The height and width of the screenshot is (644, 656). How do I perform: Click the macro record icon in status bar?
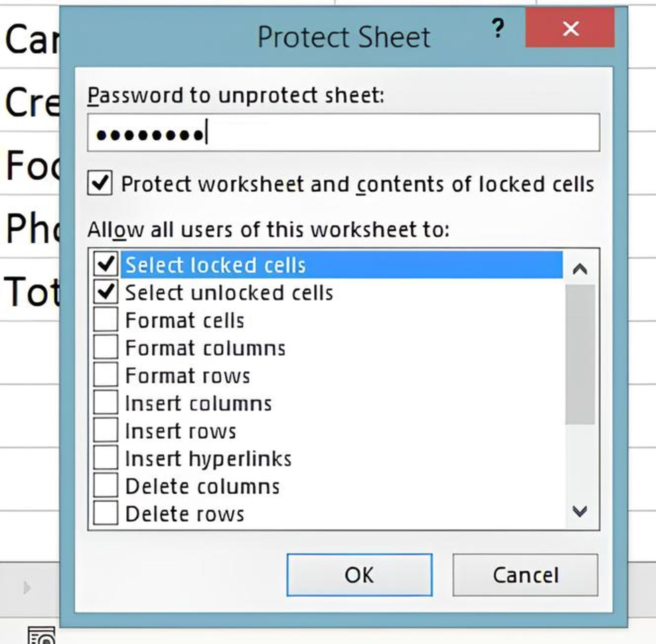coord(41,635)
